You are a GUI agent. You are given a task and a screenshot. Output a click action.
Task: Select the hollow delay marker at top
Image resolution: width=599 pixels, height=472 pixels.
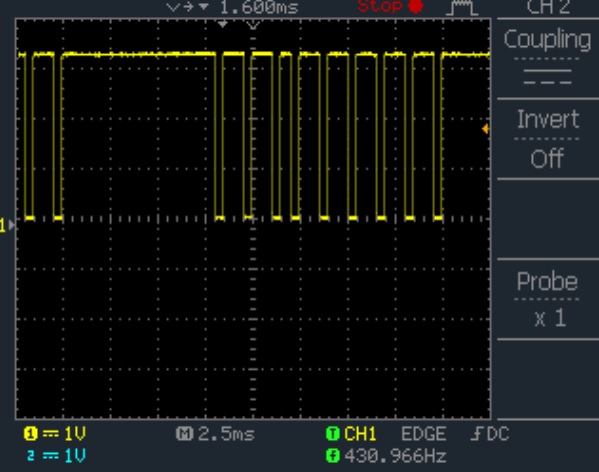253,25
